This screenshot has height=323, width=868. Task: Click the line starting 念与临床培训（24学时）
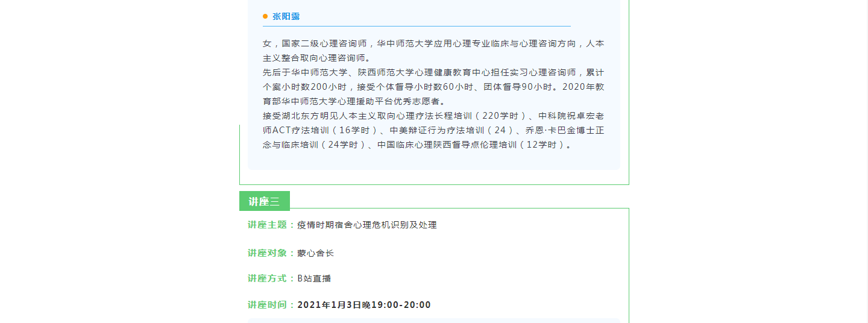(x=417, y=145)
